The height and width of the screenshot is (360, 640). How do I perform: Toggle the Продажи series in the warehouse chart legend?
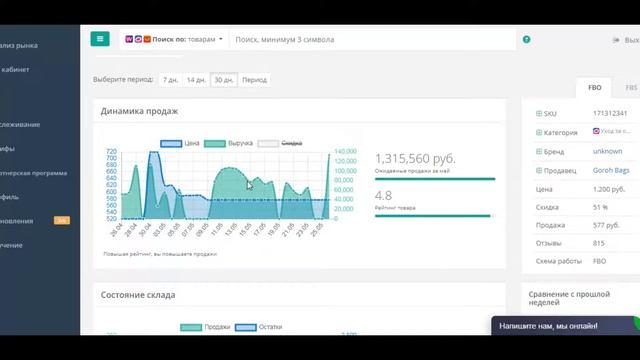point(204,327)
